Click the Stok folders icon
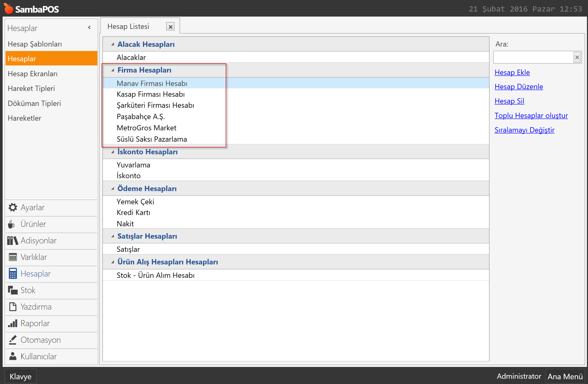The width and height of the screenshot is (588, 384). (x=13, y=290)
